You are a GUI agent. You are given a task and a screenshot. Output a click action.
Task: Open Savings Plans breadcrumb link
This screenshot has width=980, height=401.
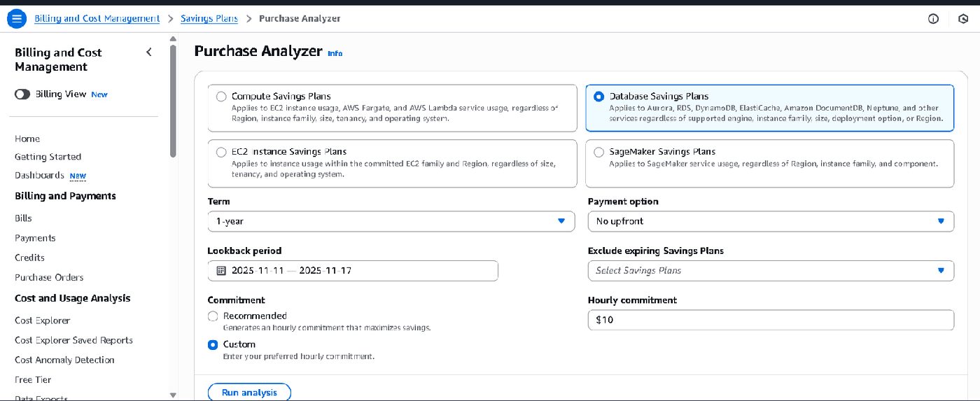209,19
